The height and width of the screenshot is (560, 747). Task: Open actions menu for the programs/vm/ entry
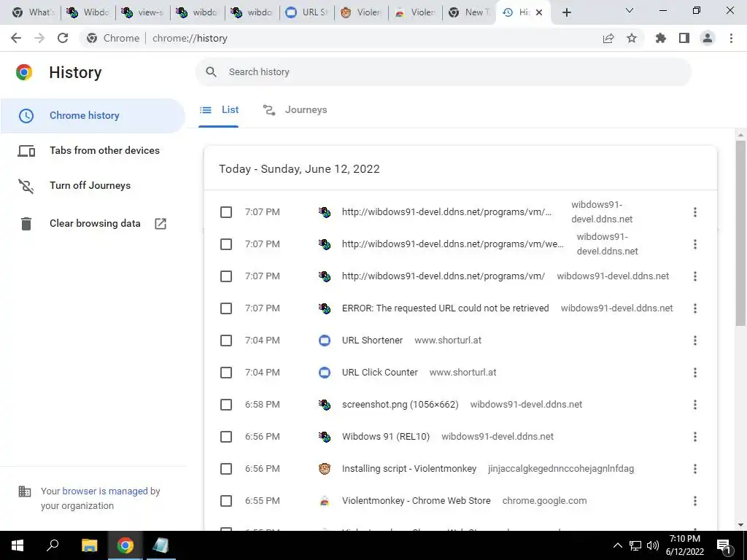[x=695, y=276]
